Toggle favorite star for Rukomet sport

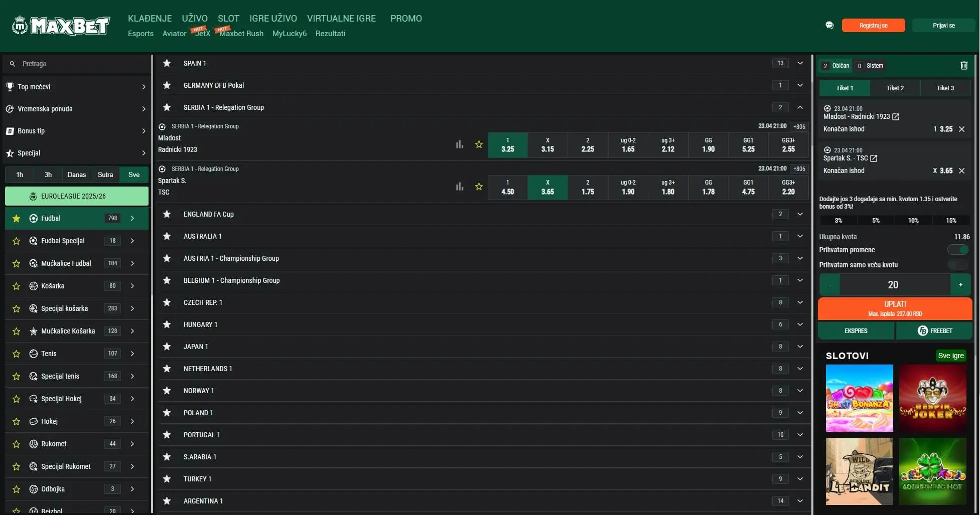[17, 444]
